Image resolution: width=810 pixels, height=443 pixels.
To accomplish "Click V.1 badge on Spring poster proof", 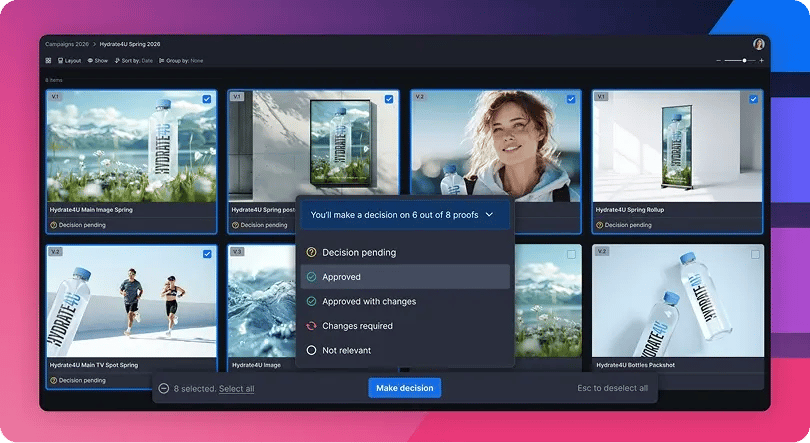I will pos(237,97).
